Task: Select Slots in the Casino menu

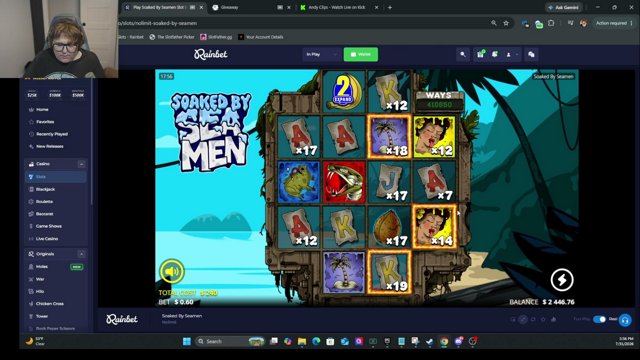Action: pyautogui.click(x=56, y=177)
